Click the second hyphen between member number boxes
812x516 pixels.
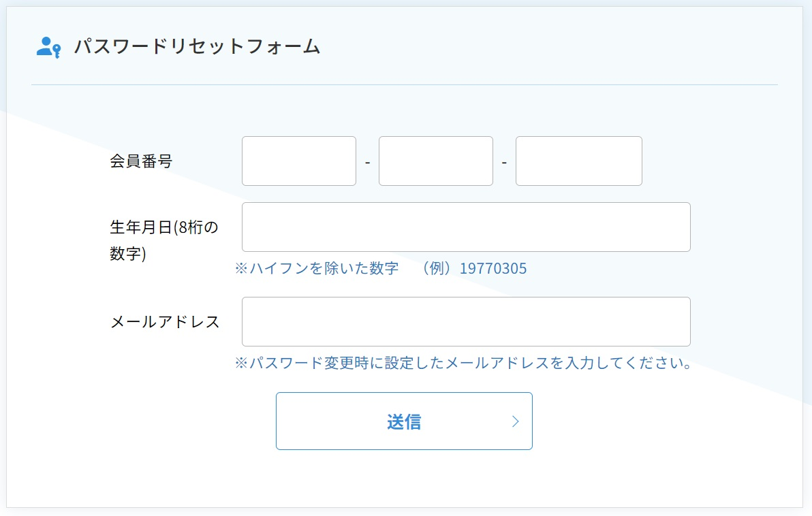click(504, 163)
